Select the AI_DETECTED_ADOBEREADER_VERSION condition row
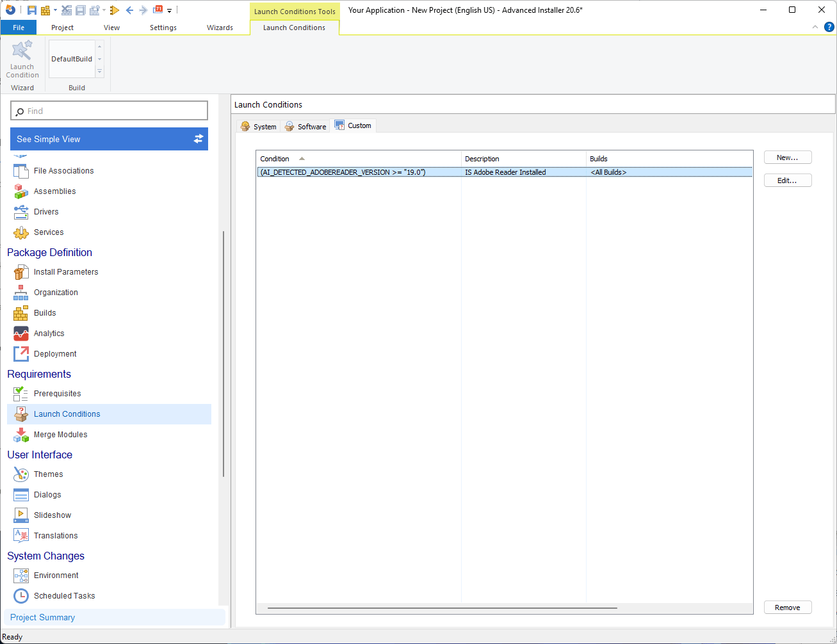The height and width of the screenshot is (644, 837). coord(505,172)
